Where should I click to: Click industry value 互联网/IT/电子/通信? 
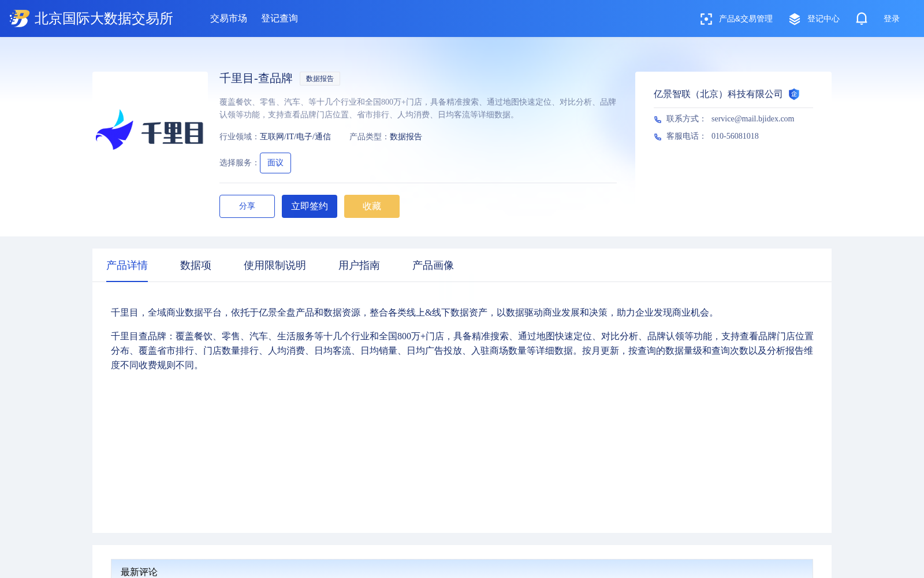(x=295, y=137)
